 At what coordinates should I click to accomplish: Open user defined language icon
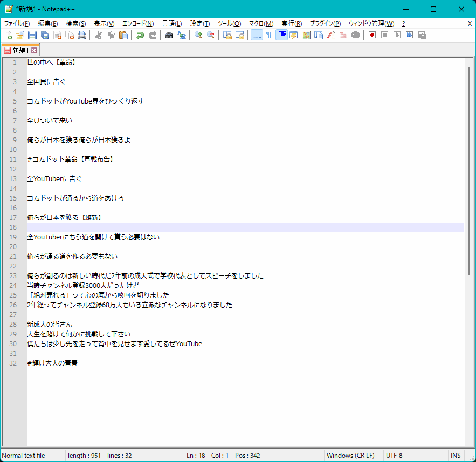(x=294, y=35)
